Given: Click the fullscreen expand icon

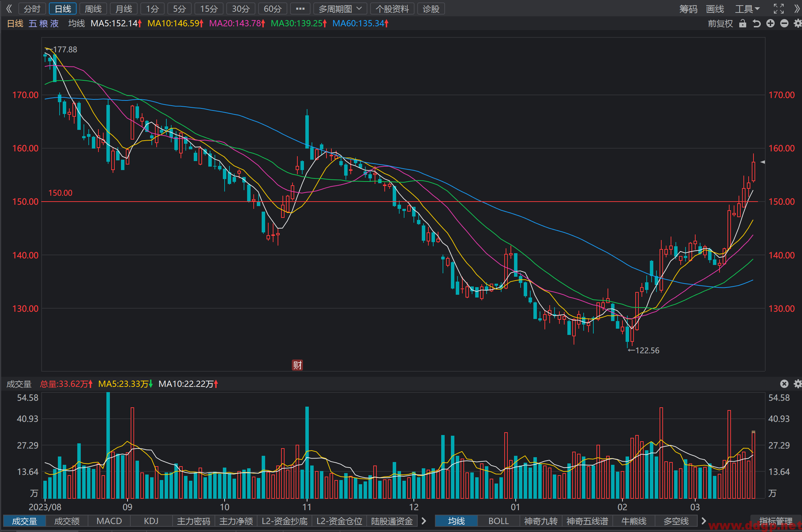Looking at the screenshot, I should (x=778, y=9).
